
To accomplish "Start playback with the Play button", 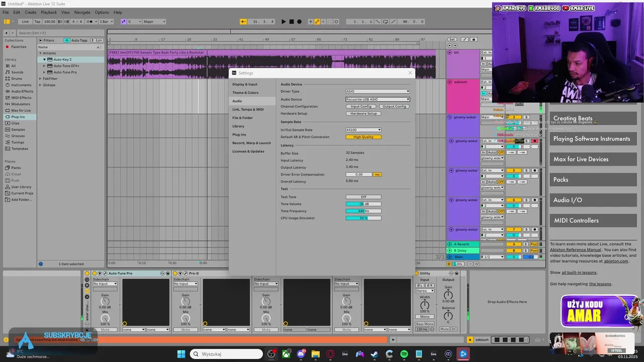I will click(284, 22).
